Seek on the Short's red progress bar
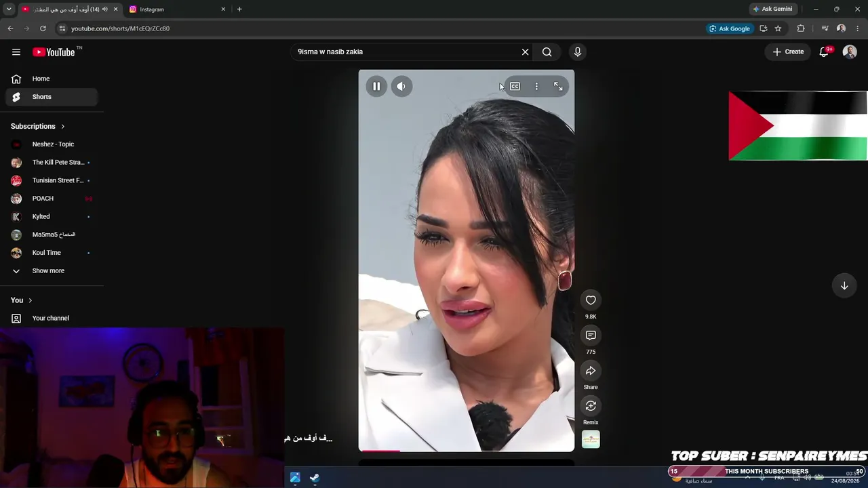This screenshot has height=488, width=868. click(467, 451)
